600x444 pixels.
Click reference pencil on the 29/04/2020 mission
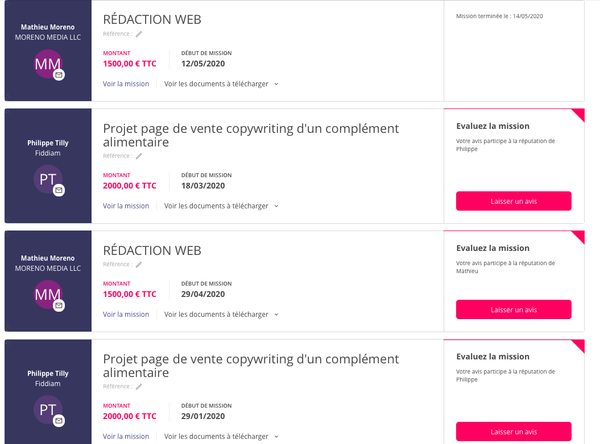pos(139,265)
